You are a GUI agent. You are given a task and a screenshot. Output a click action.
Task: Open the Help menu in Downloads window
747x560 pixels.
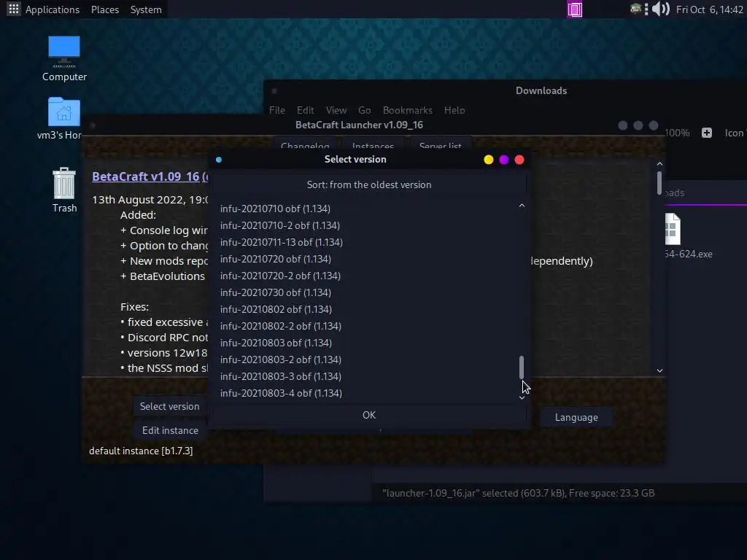point(454,110)
